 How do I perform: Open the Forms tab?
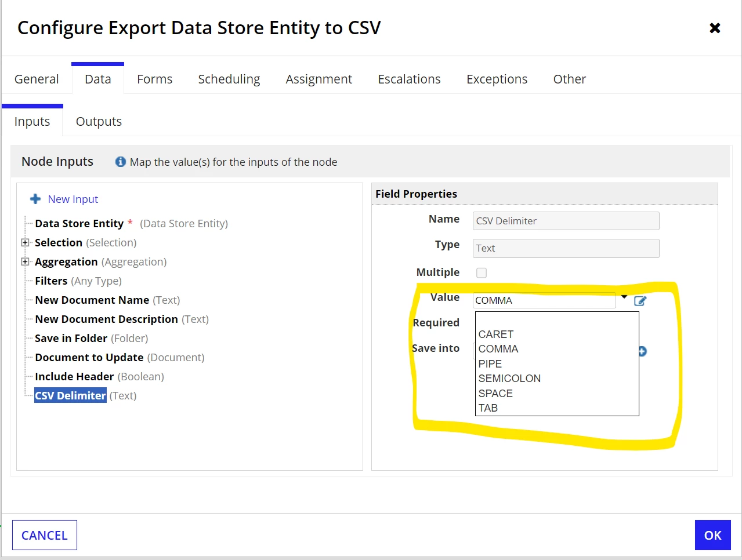[x=154, y=79]
